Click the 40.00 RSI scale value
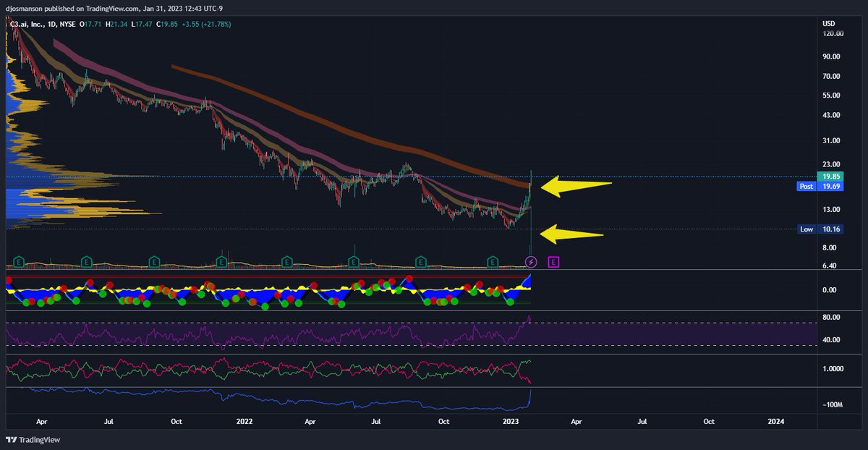868x450 pixels. (831, 340)
